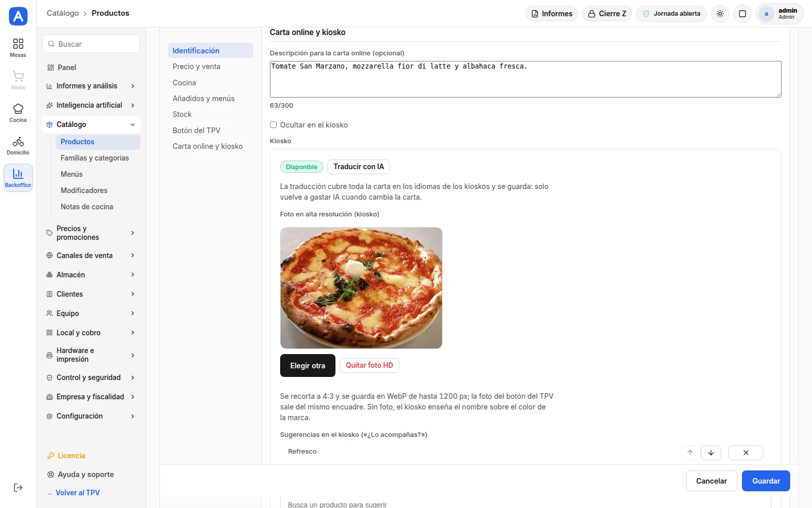
Task: Open Ayuda y soporte
Action: 91,474
